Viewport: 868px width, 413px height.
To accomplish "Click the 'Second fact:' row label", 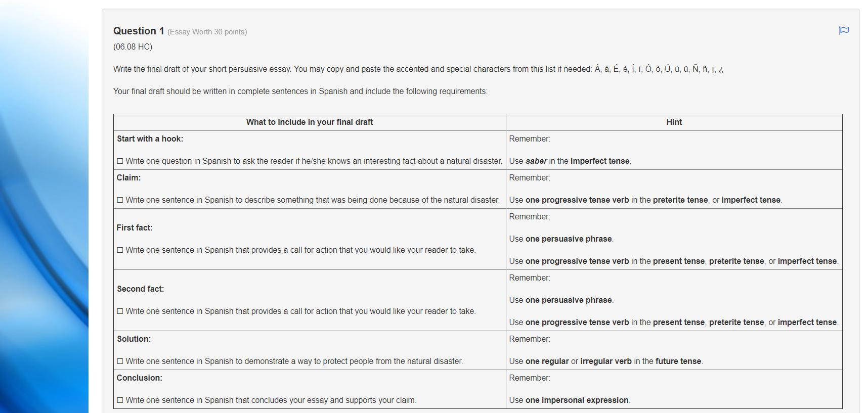I will (x=140, y=289).
